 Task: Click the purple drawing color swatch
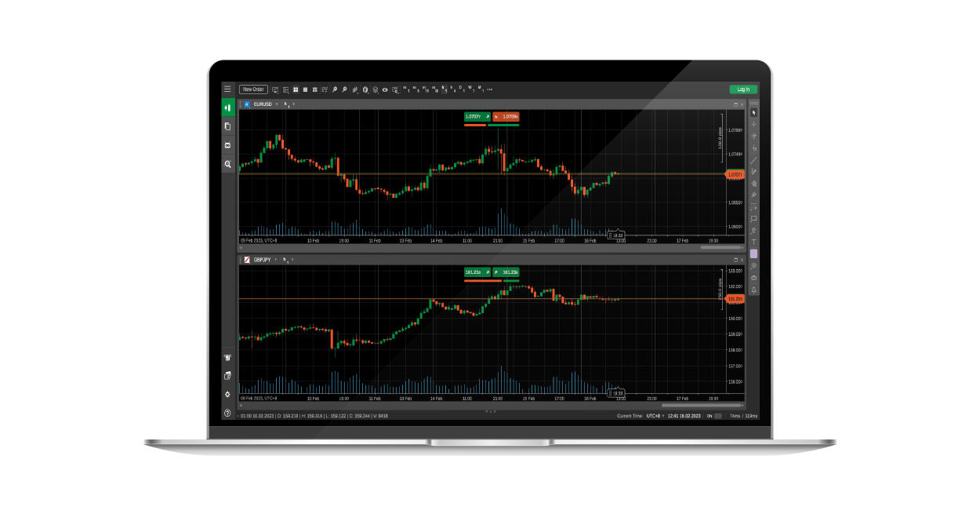pos(754,253)
